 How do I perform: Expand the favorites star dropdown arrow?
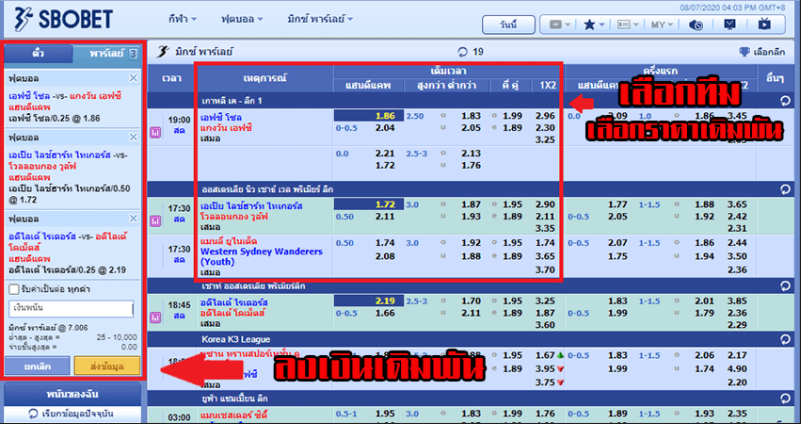pos(602,25)
